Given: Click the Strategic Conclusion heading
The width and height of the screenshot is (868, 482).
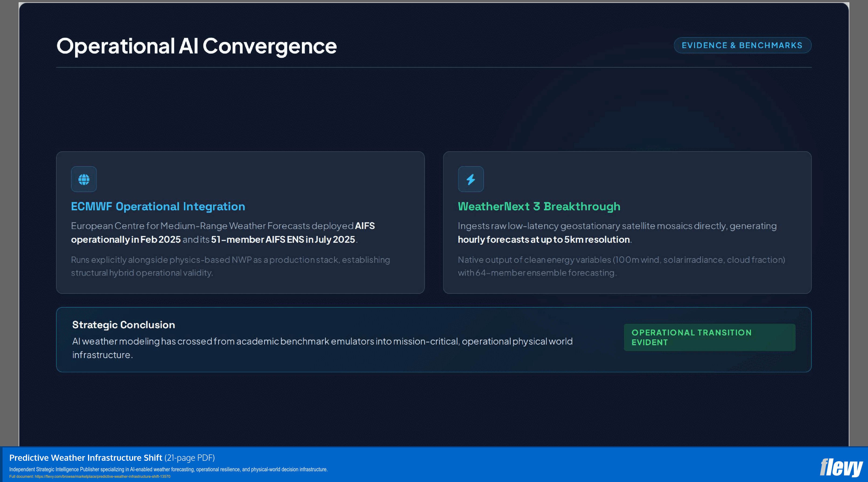Looking at the screenshot, I should click(x=124, y=325).
